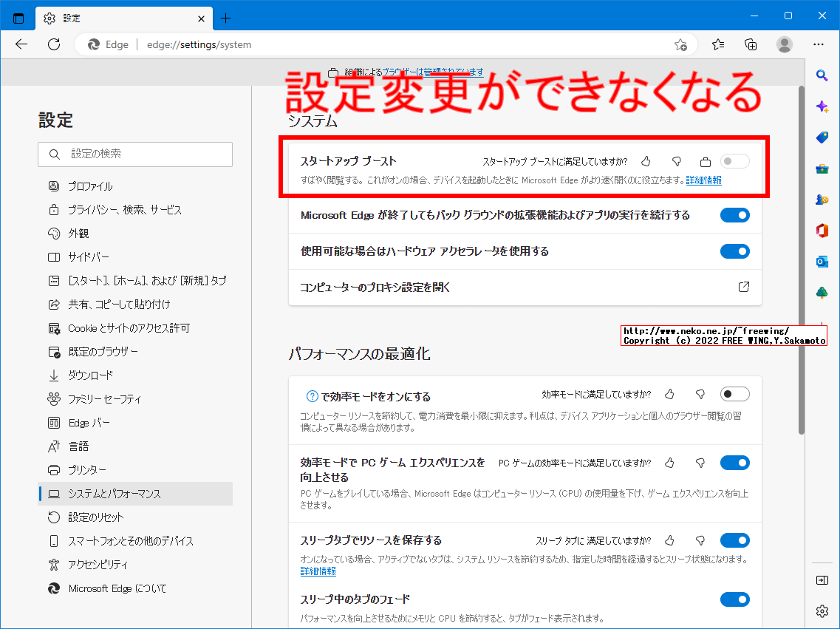Open the Search panel in the Edge sidebar
This screenshot has height=629, width=840.
[822, 75]
